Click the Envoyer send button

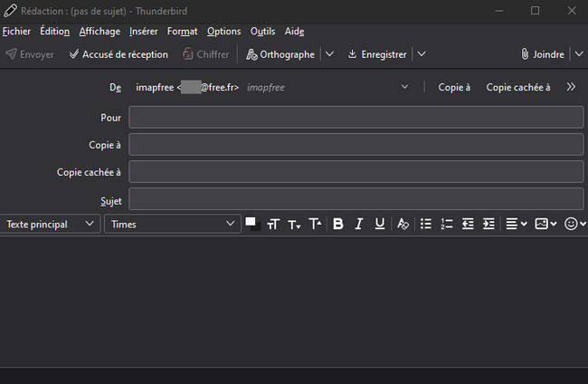coord(30,54)
